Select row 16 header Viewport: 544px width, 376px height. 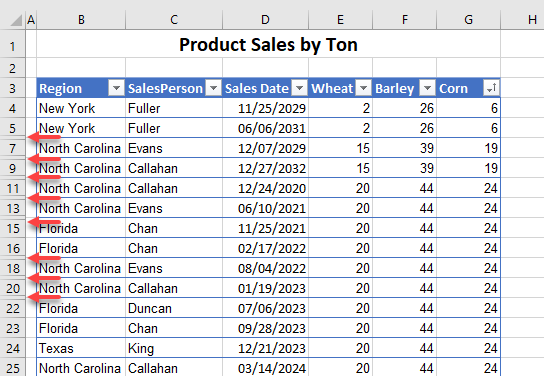12,248
